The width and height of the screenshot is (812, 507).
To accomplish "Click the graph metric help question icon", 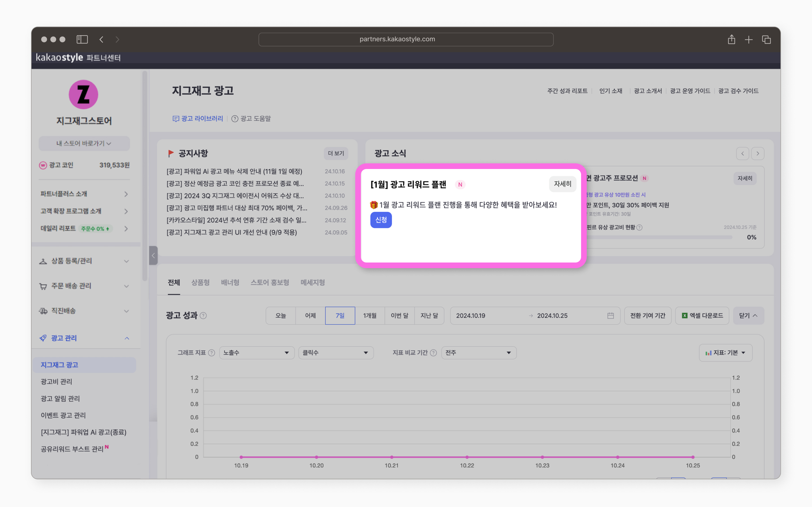I will 211,353.
